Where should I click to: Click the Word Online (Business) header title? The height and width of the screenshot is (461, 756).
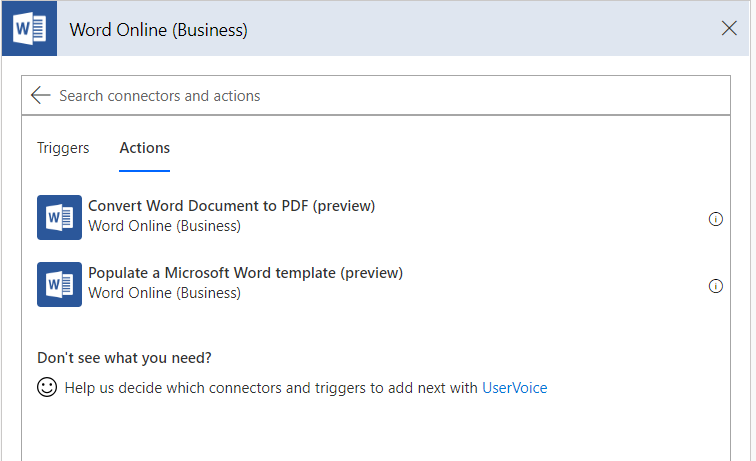[x=159, y=30]
